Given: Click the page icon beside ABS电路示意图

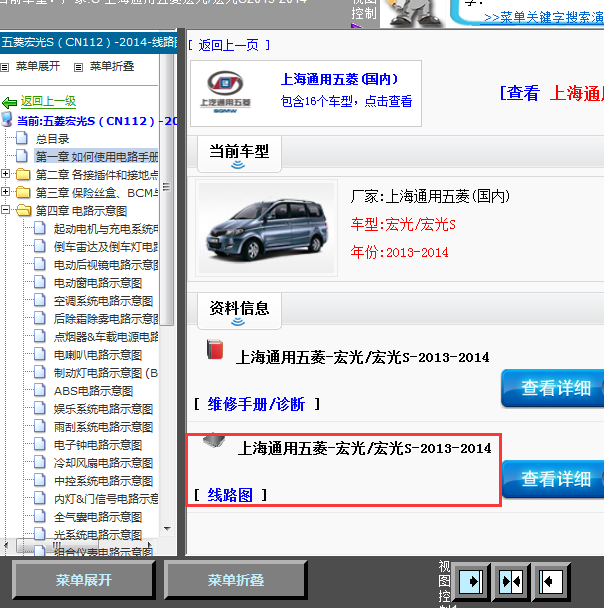Looking at the screenshot, I should (x=40, y=390).
